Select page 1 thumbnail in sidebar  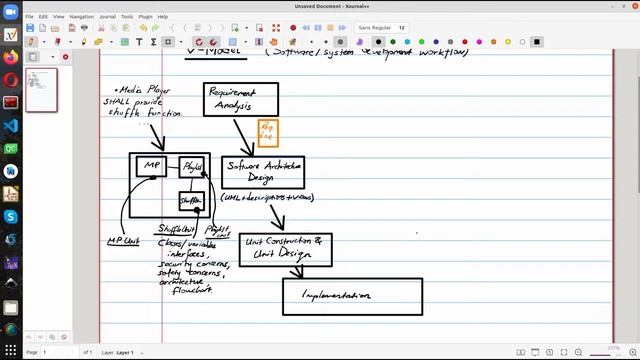42,90
